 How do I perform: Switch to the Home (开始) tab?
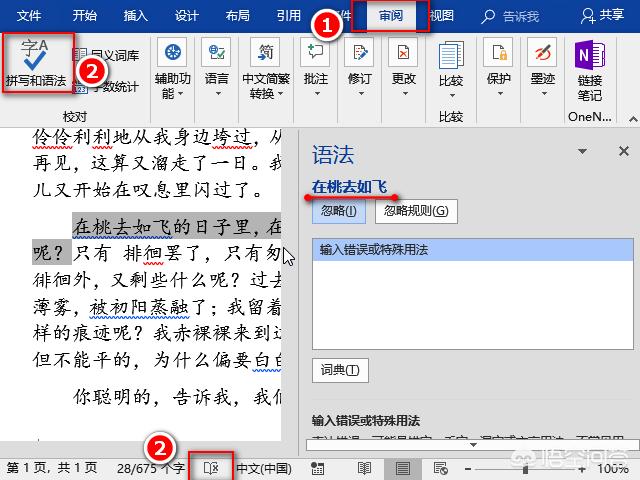click(x=84, y=16)
